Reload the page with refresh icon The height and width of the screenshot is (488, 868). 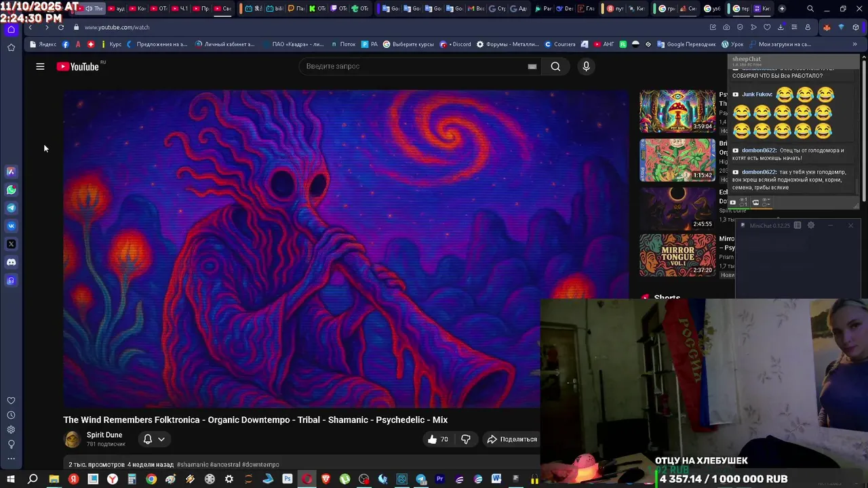pos(61,27)
